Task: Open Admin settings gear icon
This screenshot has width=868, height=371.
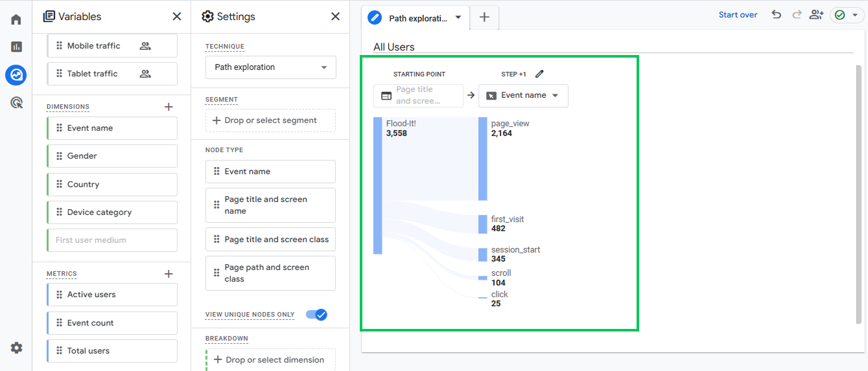Action: [x=16, y=348]
